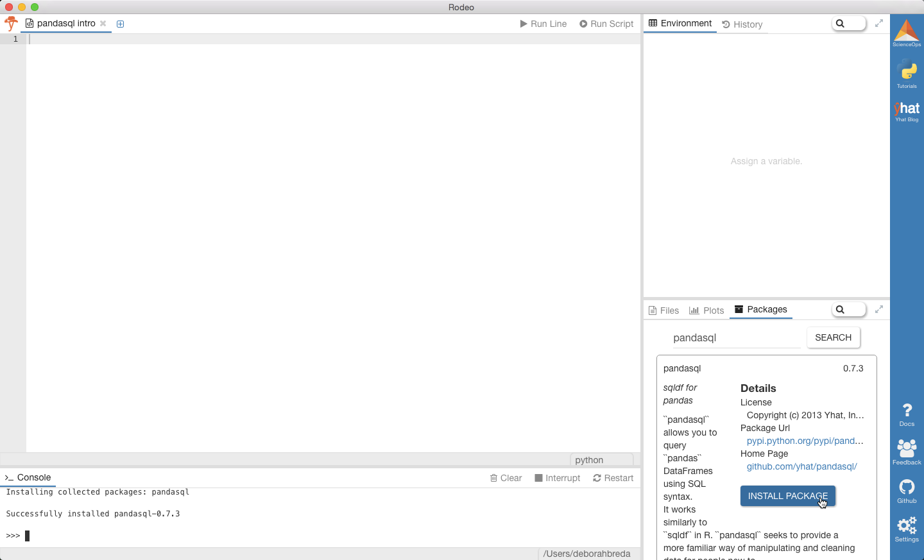Click the Rodeo logo icon
The width and height of the screenshot is (924, 560).
[11, 24]
